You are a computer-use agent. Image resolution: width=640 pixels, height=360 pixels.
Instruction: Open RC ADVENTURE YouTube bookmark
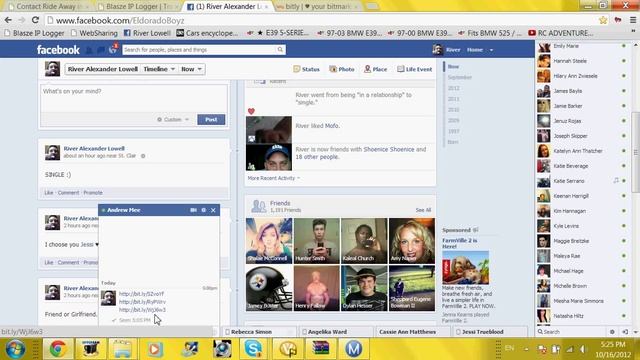tap(560, 33)
